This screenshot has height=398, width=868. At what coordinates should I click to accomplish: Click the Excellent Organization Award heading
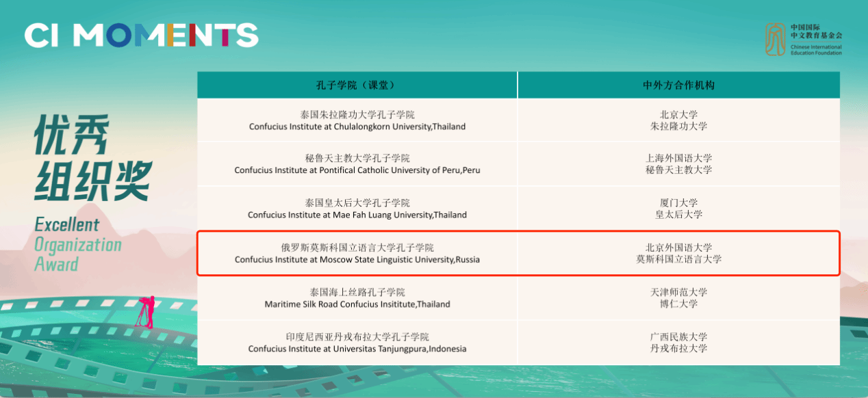77,244
